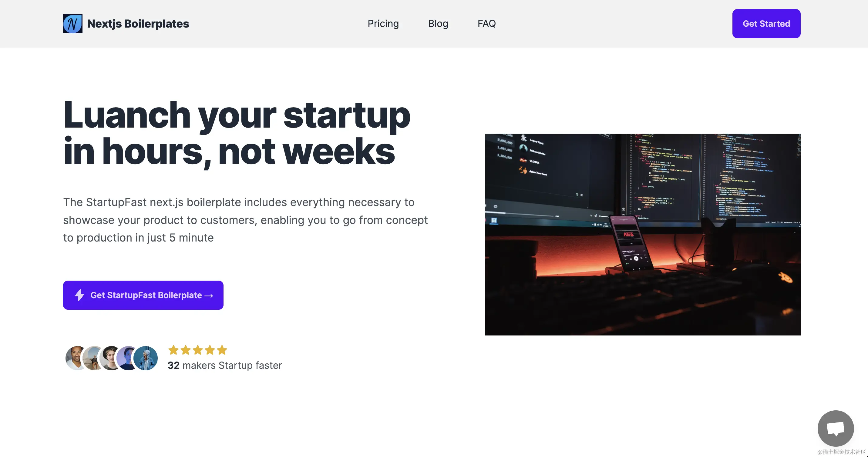Click the middle rating star

[197, 350]
